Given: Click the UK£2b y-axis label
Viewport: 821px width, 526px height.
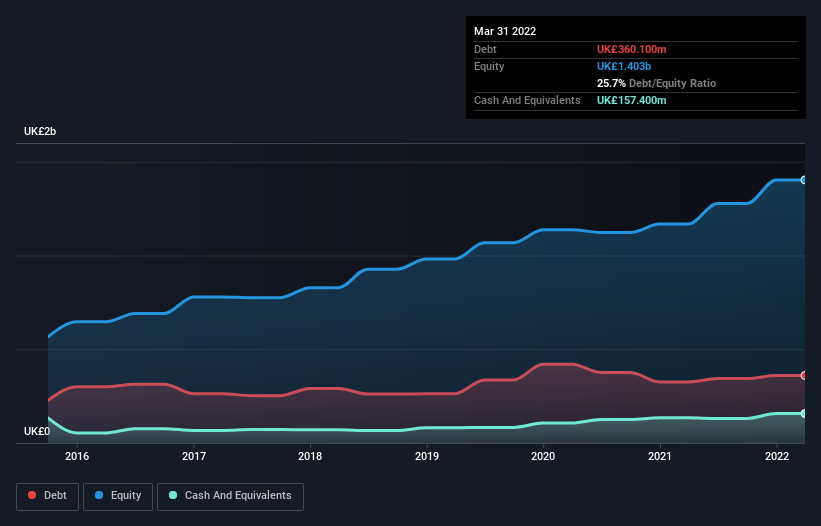Looking at the screenshot, I should 40,131.
